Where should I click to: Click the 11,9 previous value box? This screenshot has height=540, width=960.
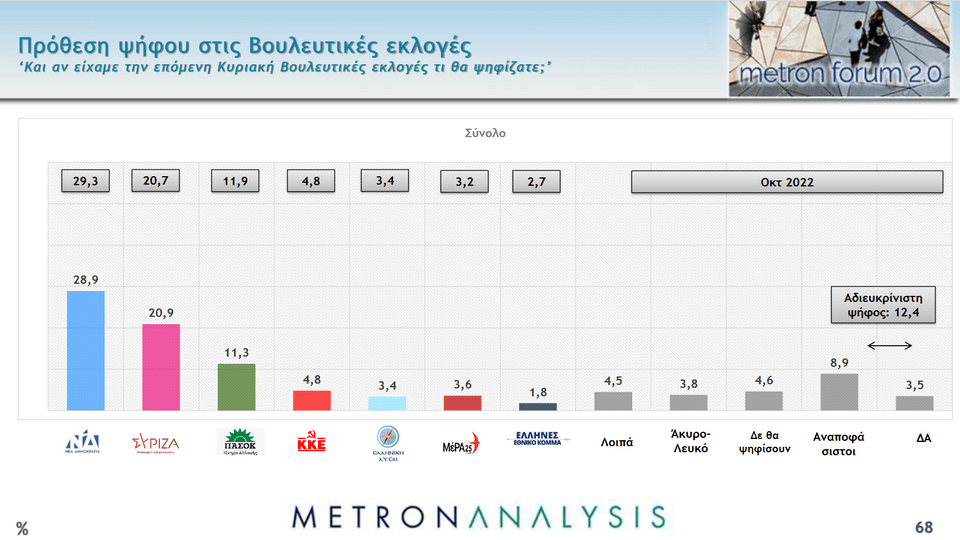[x=235, y=181]
